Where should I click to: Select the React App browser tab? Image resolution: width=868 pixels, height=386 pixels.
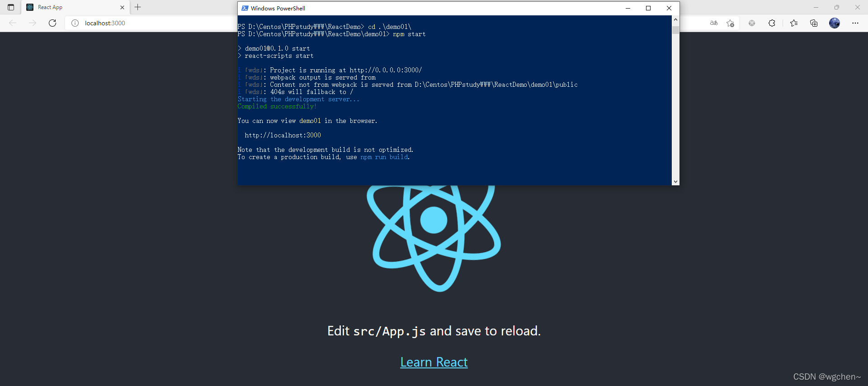(75, 7)
